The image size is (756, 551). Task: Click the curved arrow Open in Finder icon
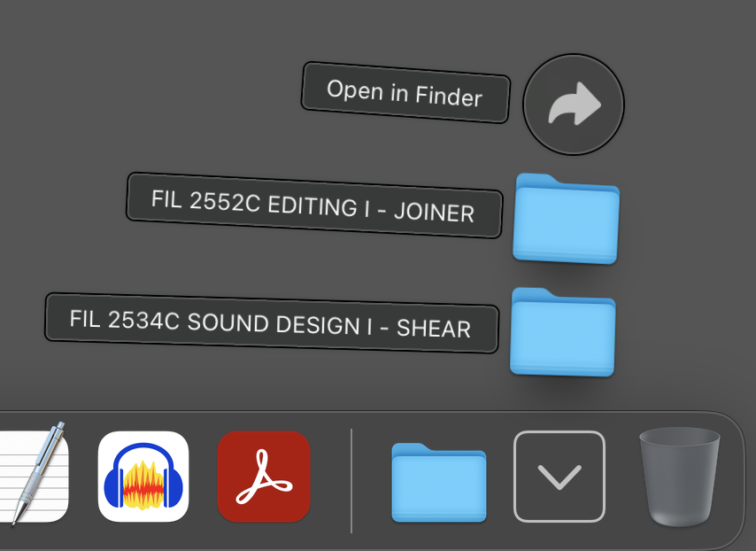pyautogui.click(x=574, y=105)
